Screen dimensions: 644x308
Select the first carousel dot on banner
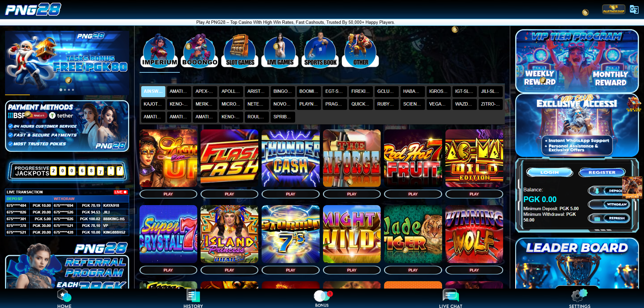(x=61, y=90)
